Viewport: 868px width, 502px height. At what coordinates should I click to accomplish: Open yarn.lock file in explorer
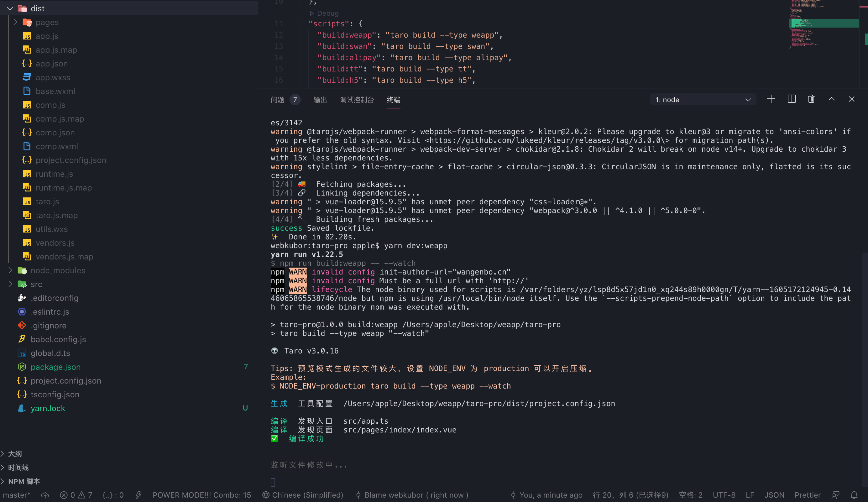pos(48,408)
